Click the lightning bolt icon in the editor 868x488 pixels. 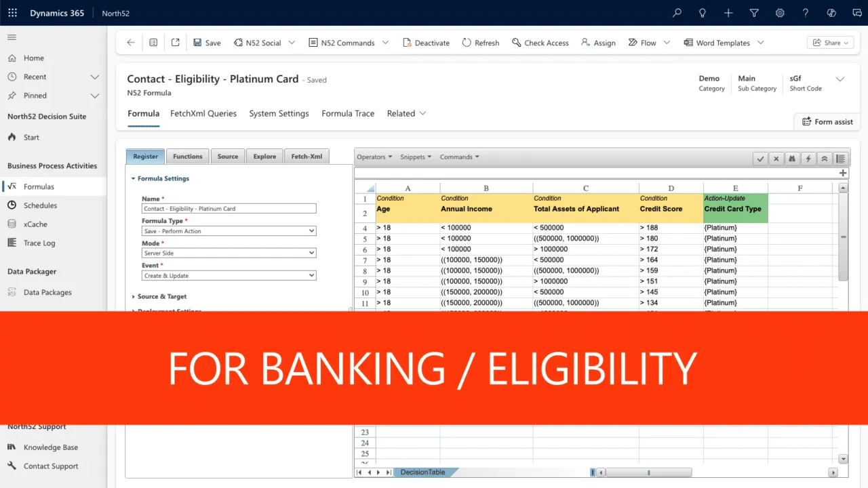tap(808, 158)
